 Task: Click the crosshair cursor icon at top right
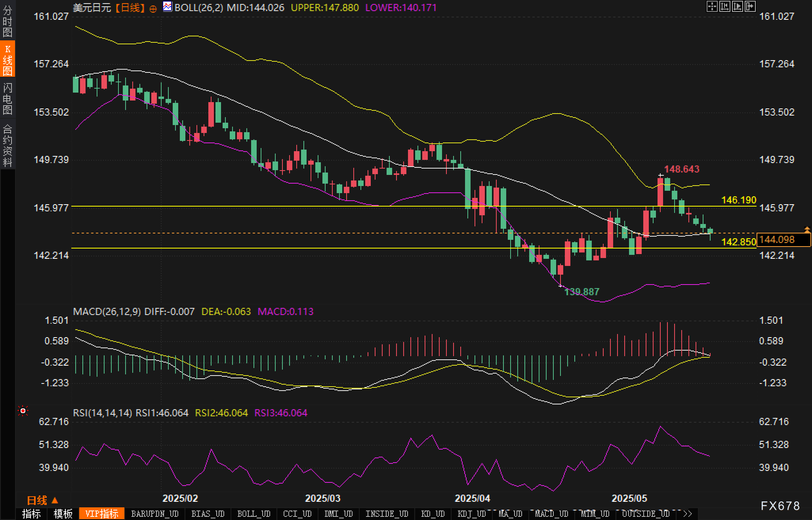(x=712, y=6)
